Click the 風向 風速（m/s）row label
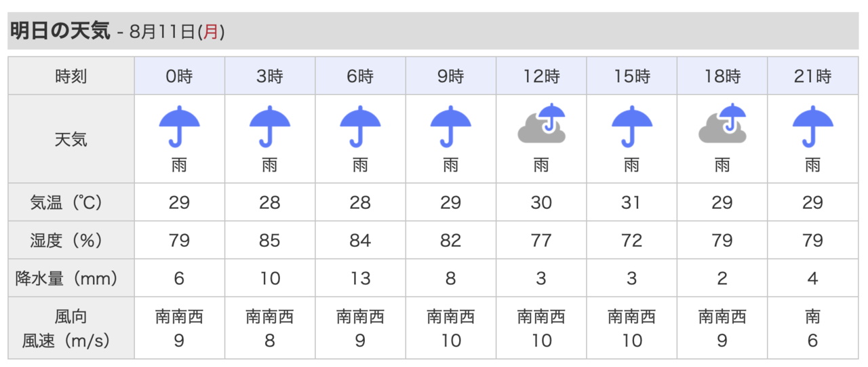This screenshot has height=367, width=868. [x=71, y=328]
